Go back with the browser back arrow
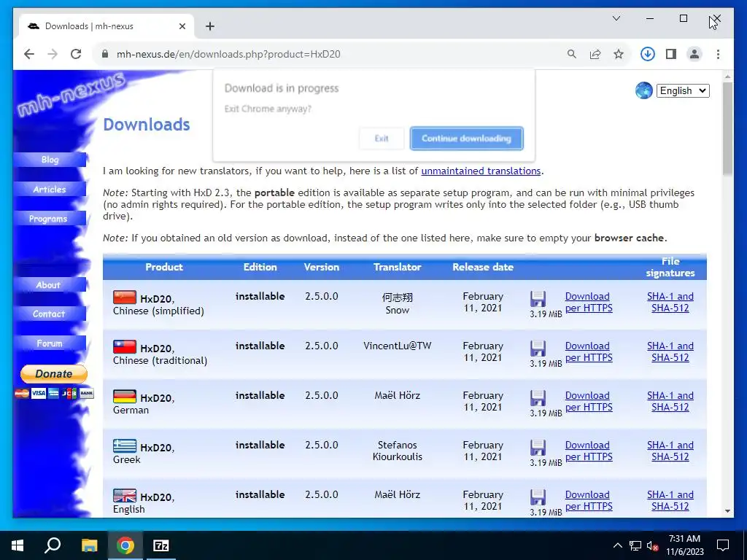747x560 pixels. pos(29,54)
